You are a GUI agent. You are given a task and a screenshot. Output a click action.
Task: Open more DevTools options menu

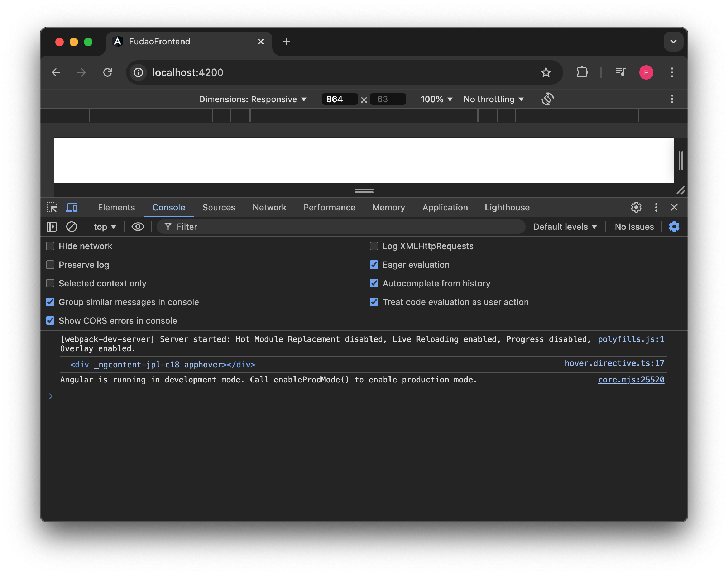tap(656, 207)
